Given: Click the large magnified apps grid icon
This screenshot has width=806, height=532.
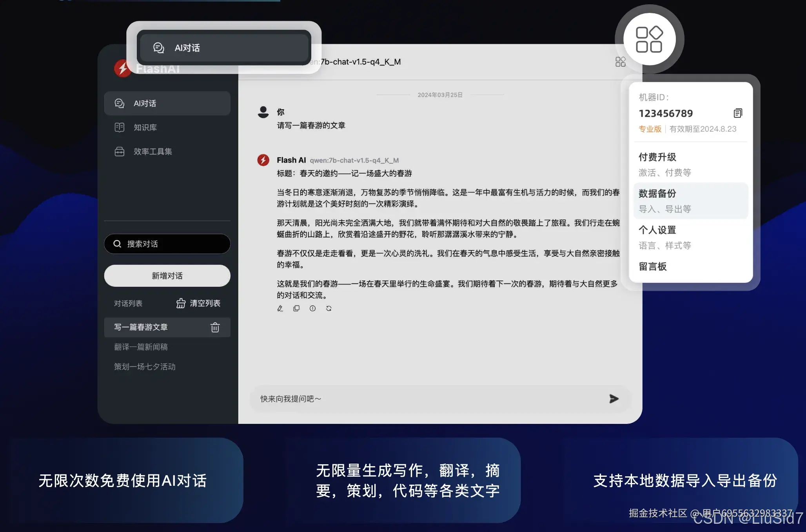Looking at the screenshot, I should coord(649,39).
